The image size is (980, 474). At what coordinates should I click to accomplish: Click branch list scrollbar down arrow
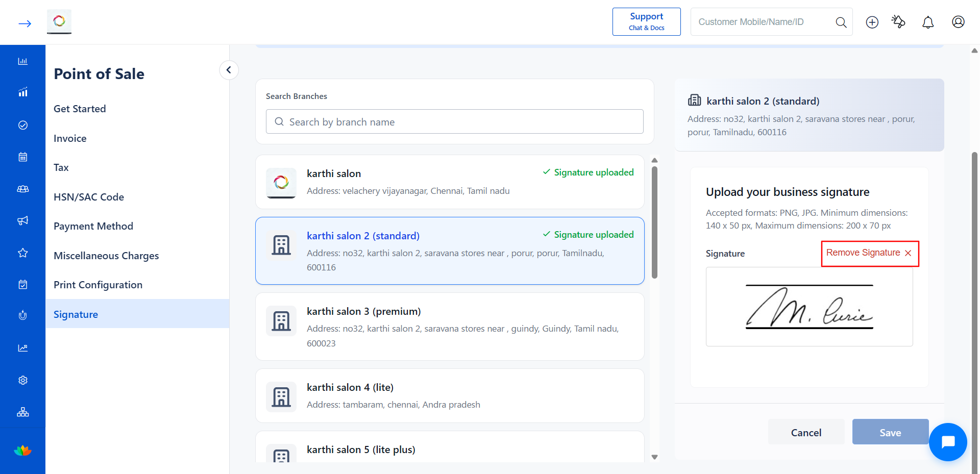point(655,457)
